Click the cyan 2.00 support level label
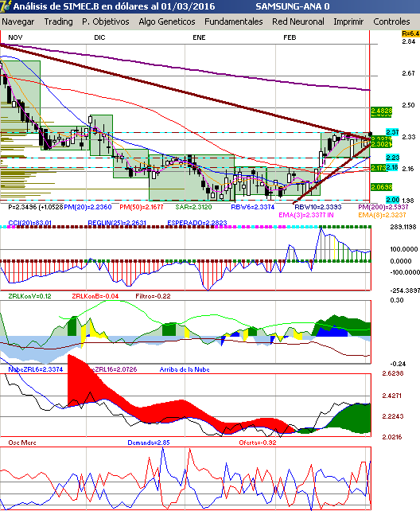Viewport: 420px width, 511px height. (x=392, y=200)
